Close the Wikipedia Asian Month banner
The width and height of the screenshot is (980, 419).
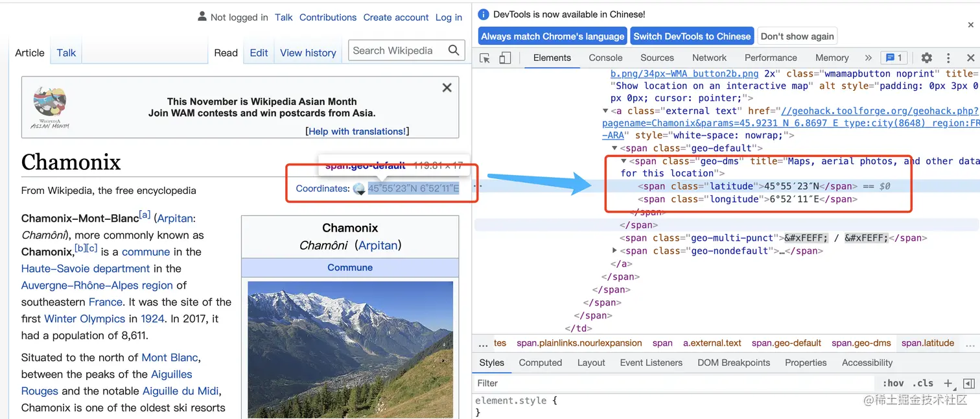[447, 88]
